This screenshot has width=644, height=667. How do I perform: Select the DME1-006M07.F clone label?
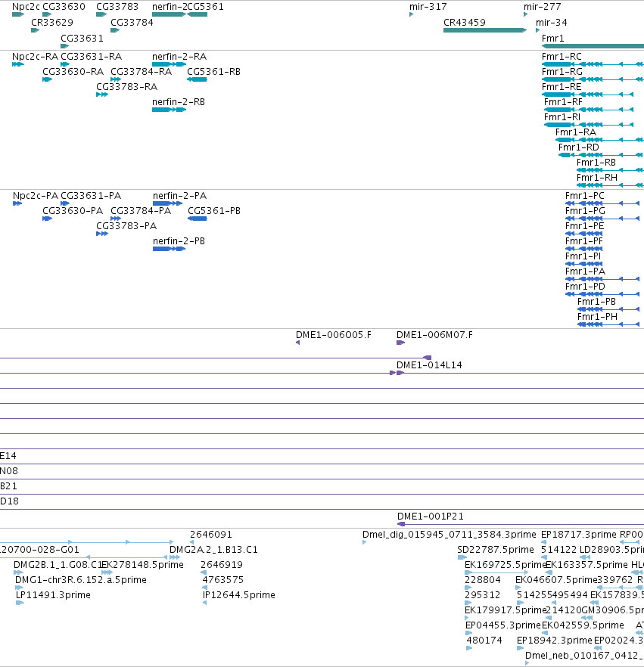tap(434, 335)
